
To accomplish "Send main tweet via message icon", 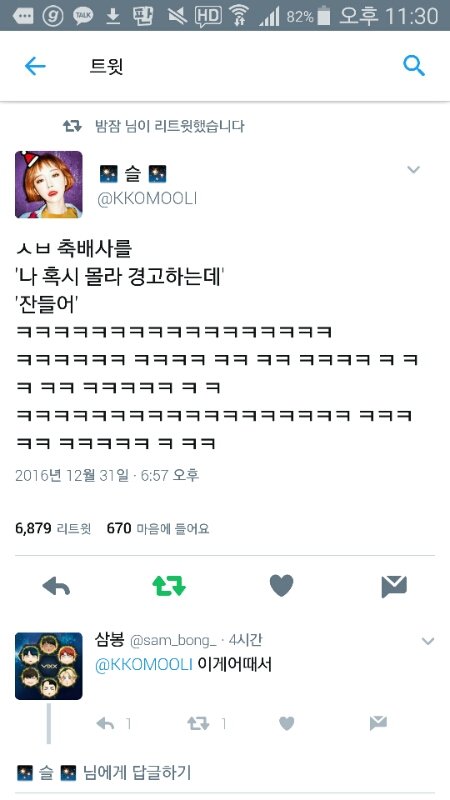I will point(394,586).
